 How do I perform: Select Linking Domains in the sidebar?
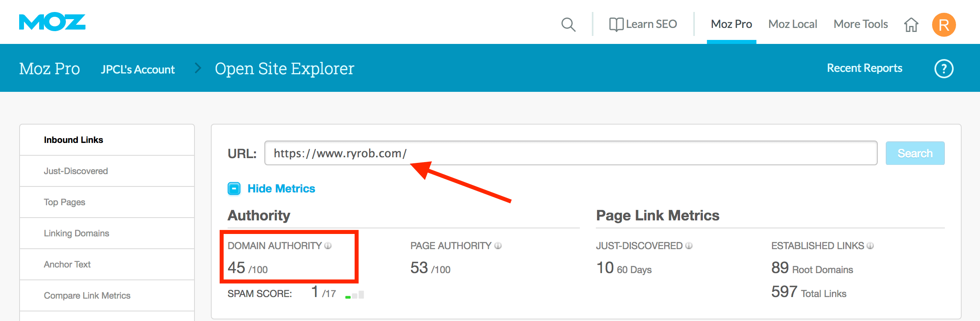pyautogui.click(x=76, y=233)
